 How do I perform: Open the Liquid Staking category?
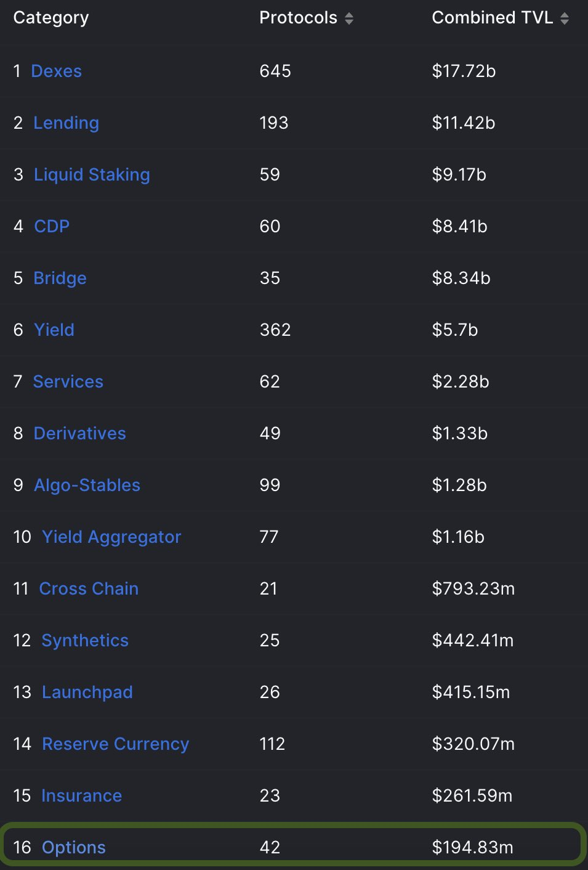pyautogui.click(x=92, y=174)
